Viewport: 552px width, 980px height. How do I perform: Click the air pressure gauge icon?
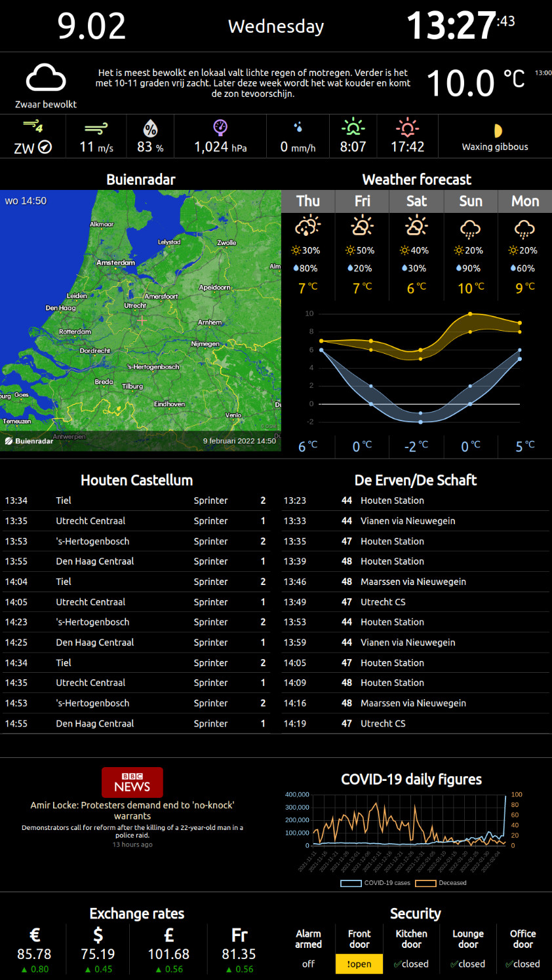point(220,127)
